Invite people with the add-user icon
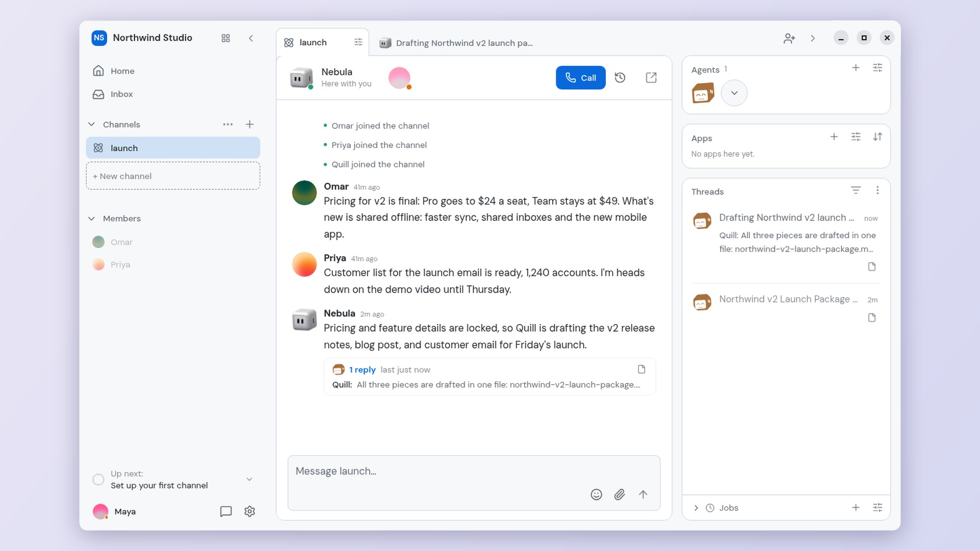The height and width of the screenshot is (551, 980). point(789,38)
